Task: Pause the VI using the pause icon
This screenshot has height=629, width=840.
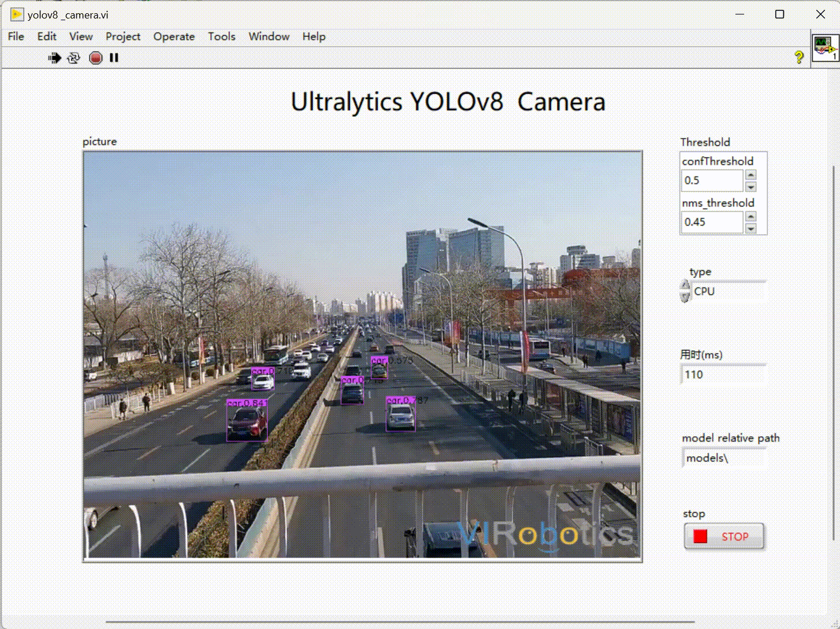Action: click(114, 58)
